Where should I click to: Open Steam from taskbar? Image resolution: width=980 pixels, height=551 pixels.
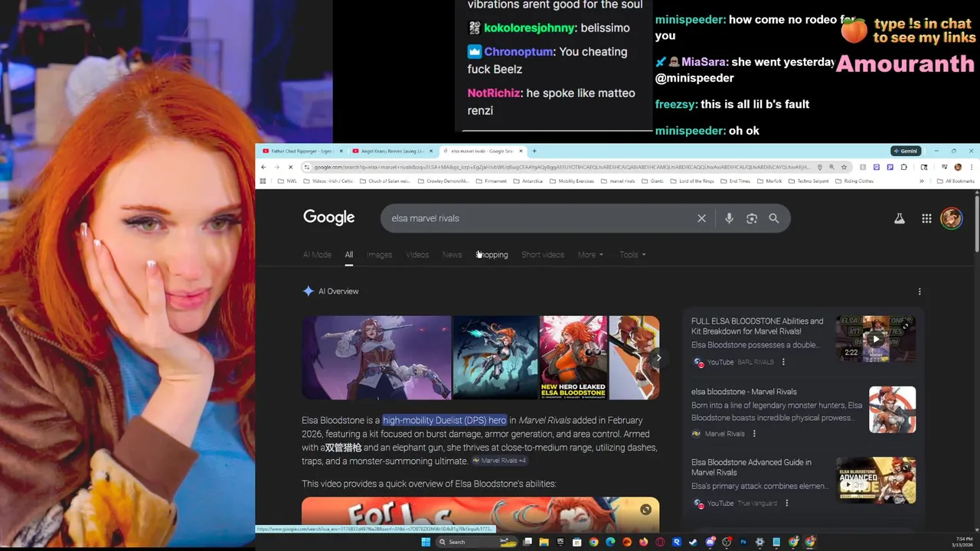(693, 542)
